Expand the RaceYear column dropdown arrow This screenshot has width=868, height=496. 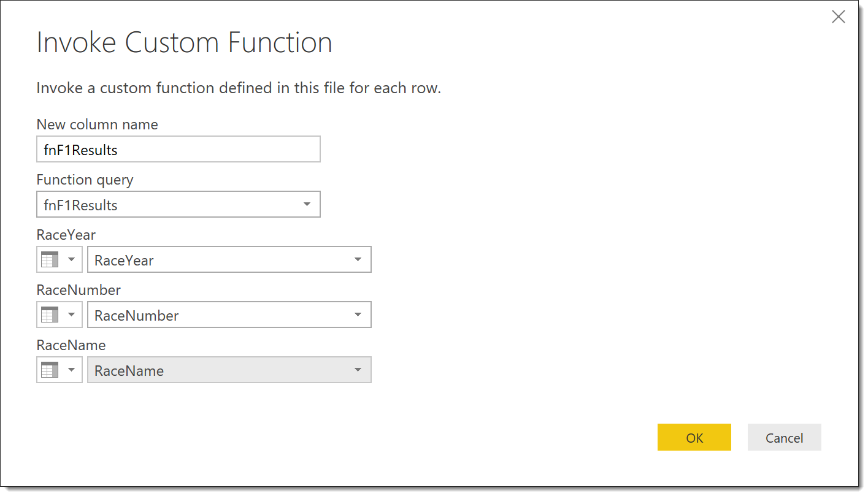pyautogui.click(x=358, y=260)
